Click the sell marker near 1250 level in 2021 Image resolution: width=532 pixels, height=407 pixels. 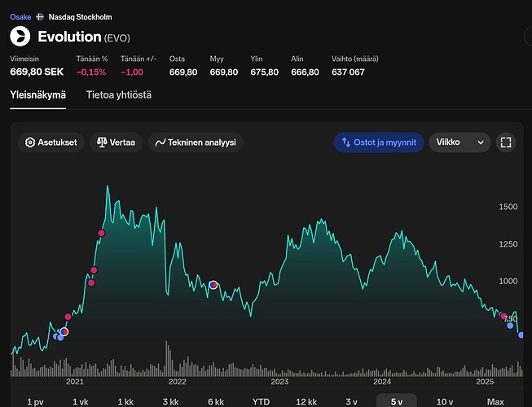[102, 233]
